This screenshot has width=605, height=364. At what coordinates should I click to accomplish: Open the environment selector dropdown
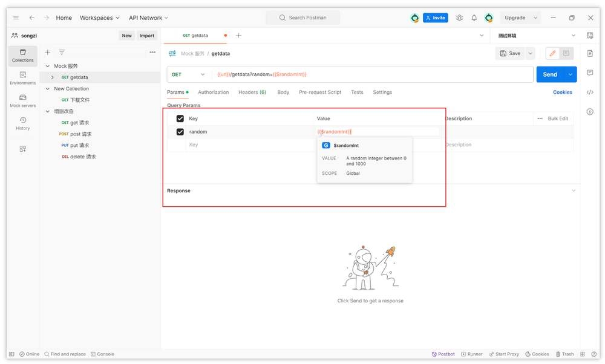coord(536,36)
